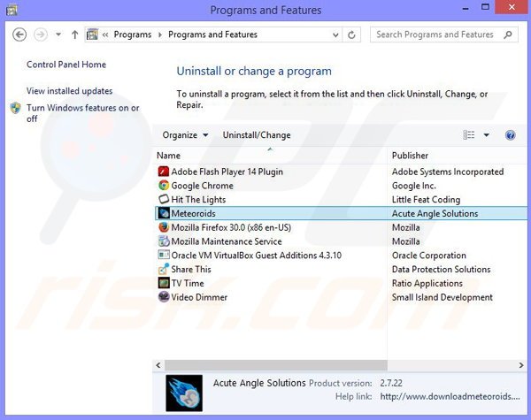Viewport: 531px width, 420px height.
Task: Click the Acute Angle Solutions publisher cell
Action: click(435, 214)
